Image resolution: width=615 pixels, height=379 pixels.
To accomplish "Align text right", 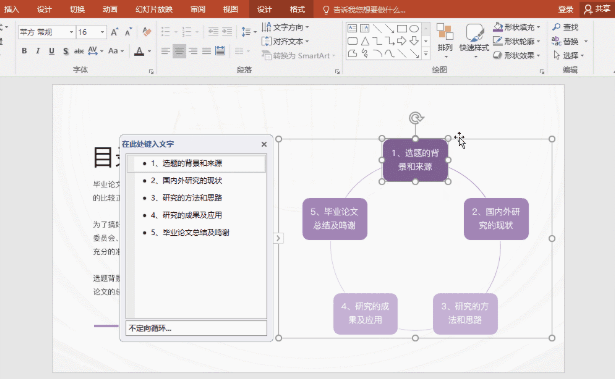I will 193,51.
